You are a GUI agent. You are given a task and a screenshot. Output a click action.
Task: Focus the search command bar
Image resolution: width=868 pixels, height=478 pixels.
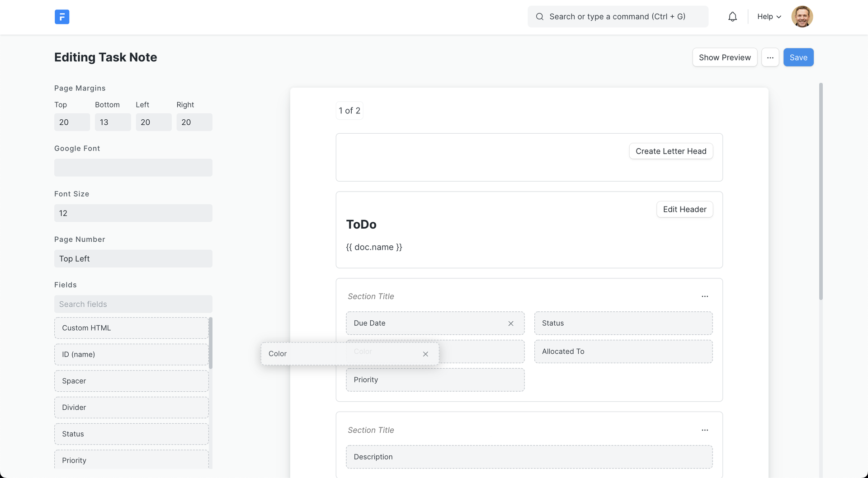(617, 17)
